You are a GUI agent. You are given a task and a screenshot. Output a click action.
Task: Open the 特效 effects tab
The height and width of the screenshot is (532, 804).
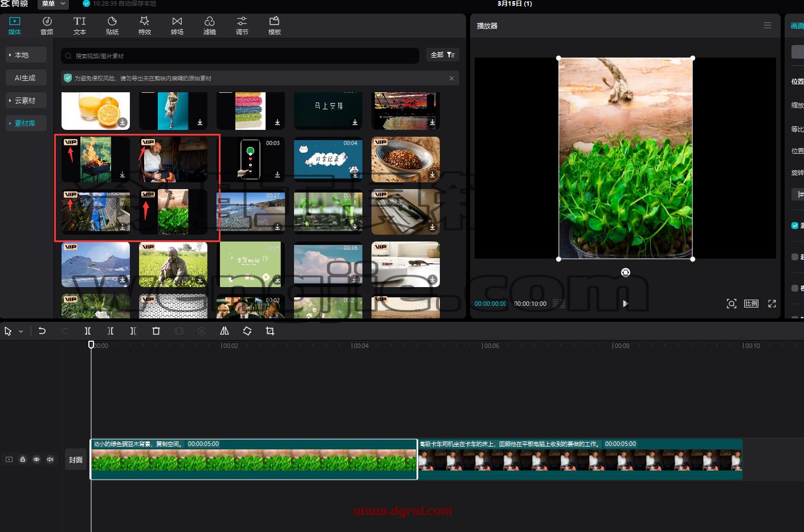tap(145, 26)
